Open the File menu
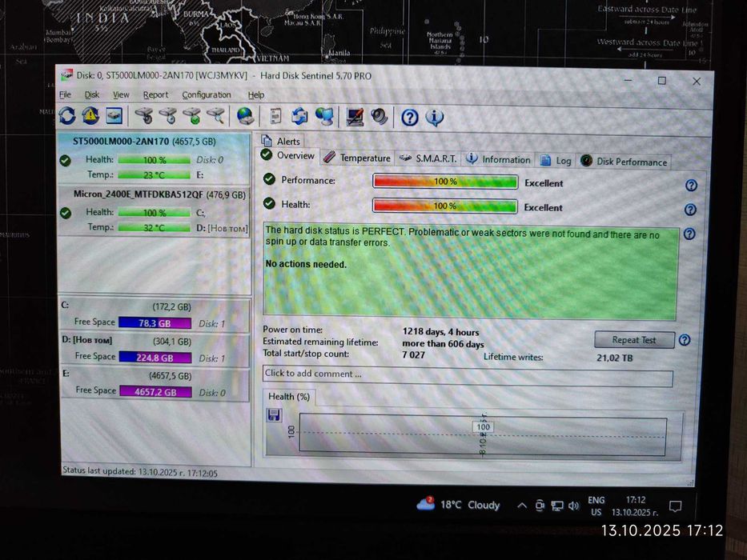This screenshot has width=747, height=560. [x=66, y=94]
